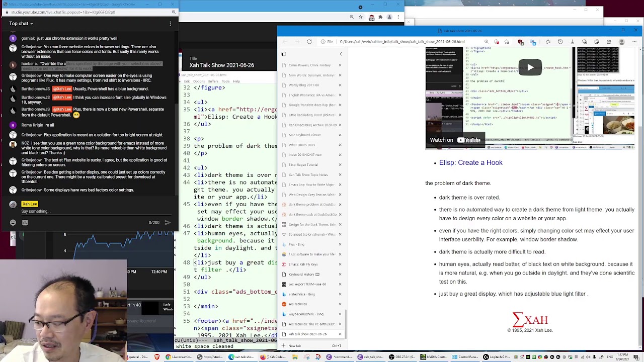Open the Edge downloads icon

pyautogui.click(x=572, y=42)
